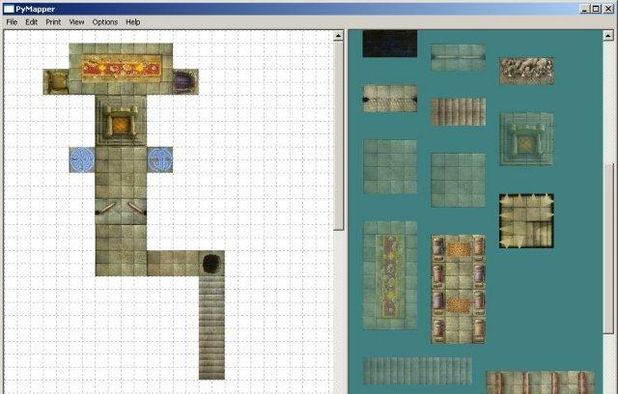618x394 pixels.
Task: Choose the throne dais tile in palette
Action: point(526,139)
